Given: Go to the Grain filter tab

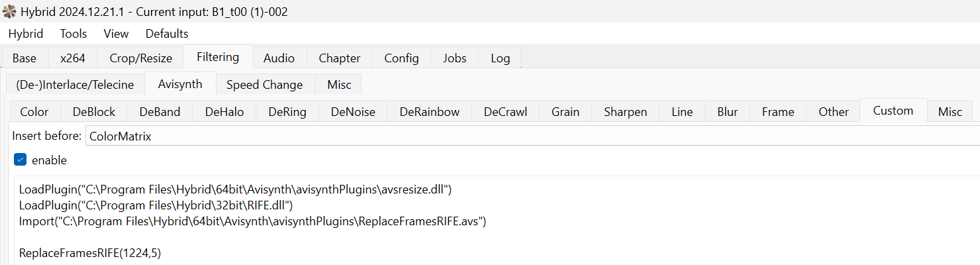Looking at the screenshot, I should [x=565, y=112].
